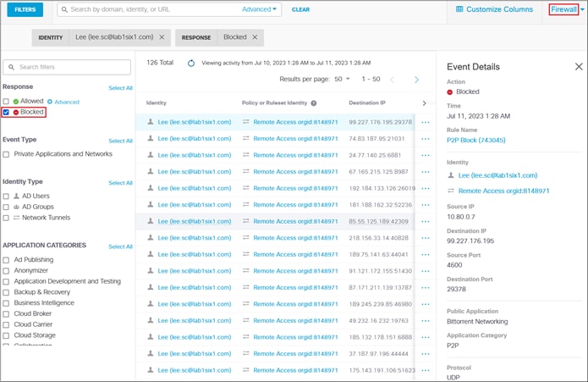This screenshot has height=382, width=588.
Task: Close the Event Details panel
Action: (579, 66)
